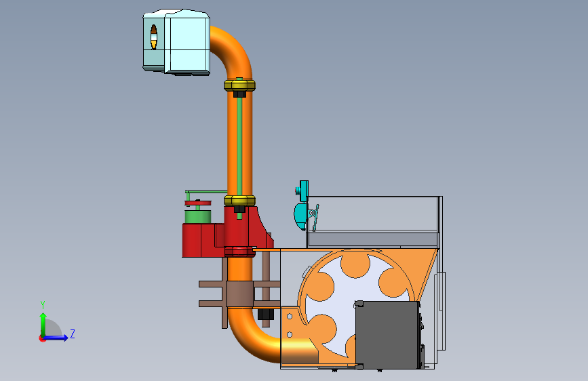
Task: Select the red origin ball of the triad
Action: [x=42, y=338]
